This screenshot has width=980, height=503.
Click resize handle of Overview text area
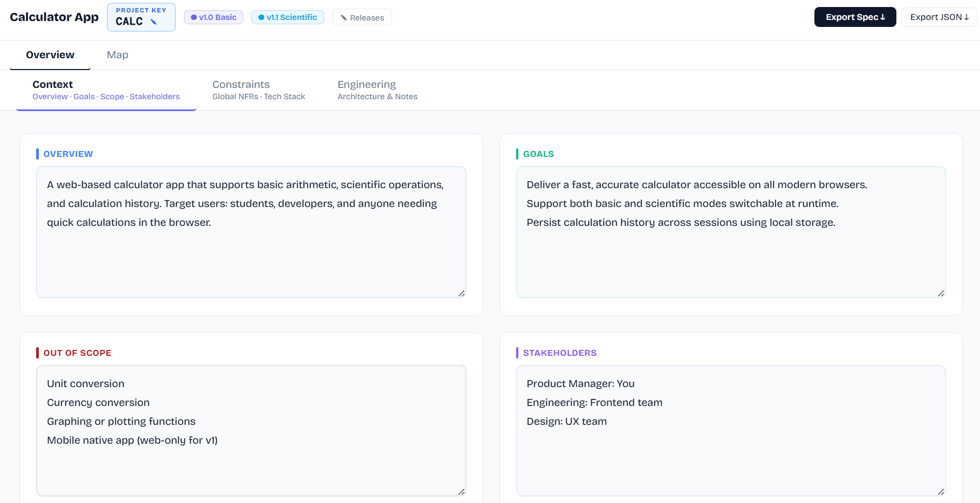(462, 293)
